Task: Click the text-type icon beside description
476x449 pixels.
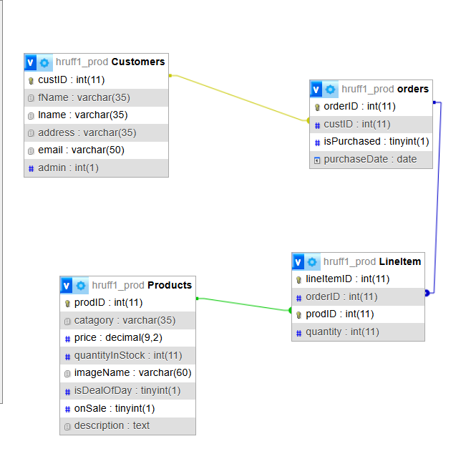Action: (67, 427)
